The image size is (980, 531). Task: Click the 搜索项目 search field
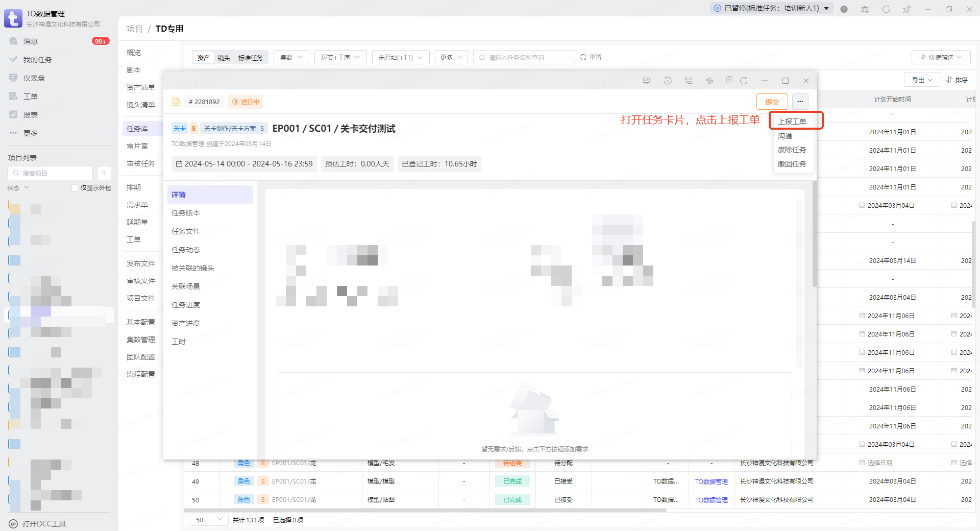pos(50,173)
